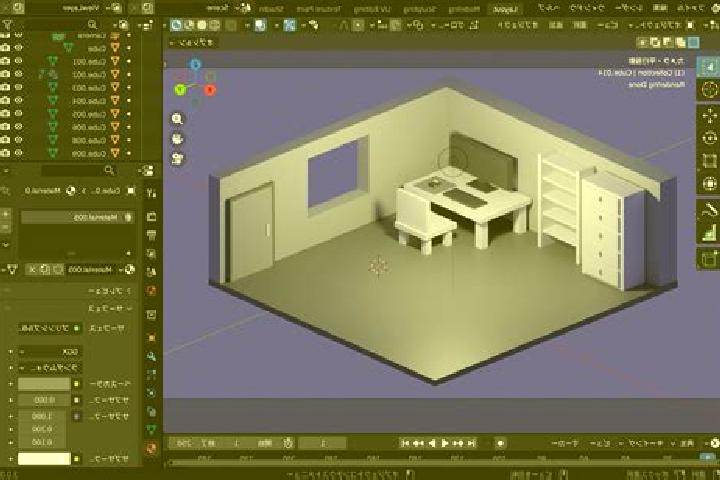This screenshot has width=720, height=480.
Task: Hide Cube.001 with its eye icon
Action: click(x=18, y=61)
